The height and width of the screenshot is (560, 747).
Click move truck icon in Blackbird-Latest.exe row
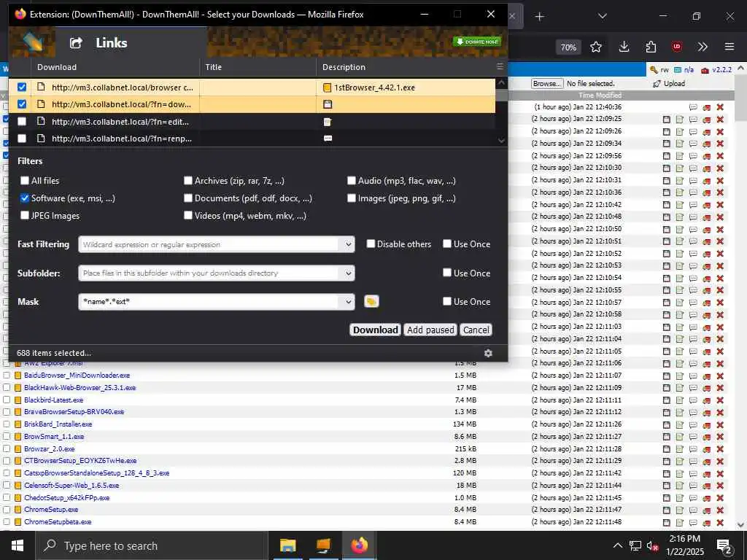(706, 400)
